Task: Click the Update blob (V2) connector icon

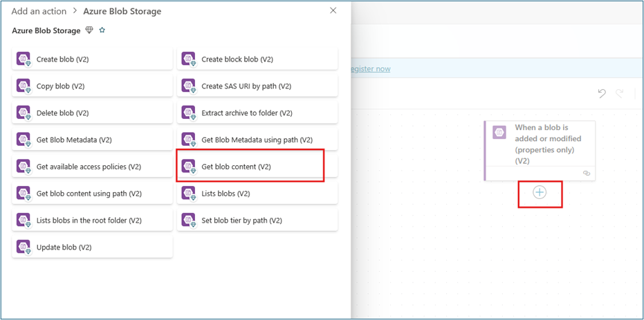Action: pos(24,247)
